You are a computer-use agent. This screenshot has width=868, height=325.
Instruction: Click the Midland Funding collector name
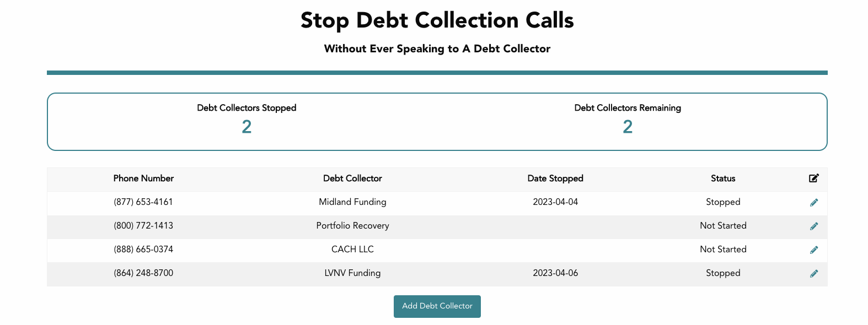352,202
